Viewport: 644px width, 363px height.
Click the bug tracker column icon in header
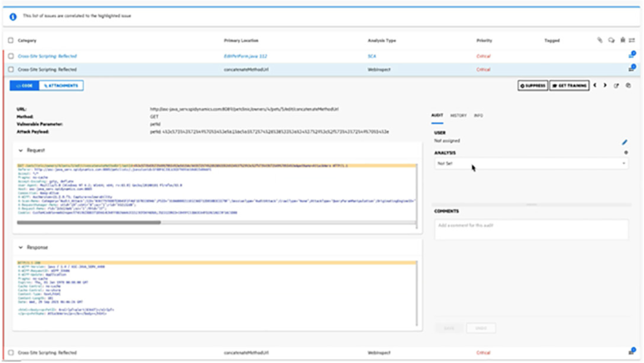623,40
